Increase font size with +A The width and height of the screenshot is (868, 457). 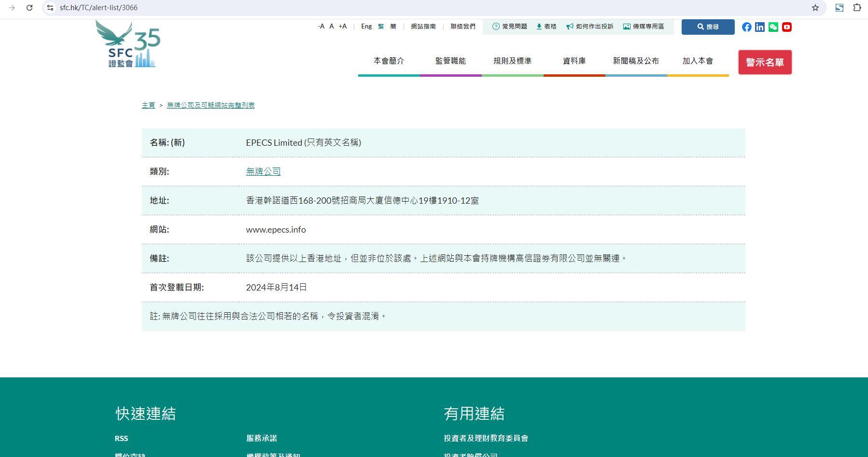pos(343,27)
